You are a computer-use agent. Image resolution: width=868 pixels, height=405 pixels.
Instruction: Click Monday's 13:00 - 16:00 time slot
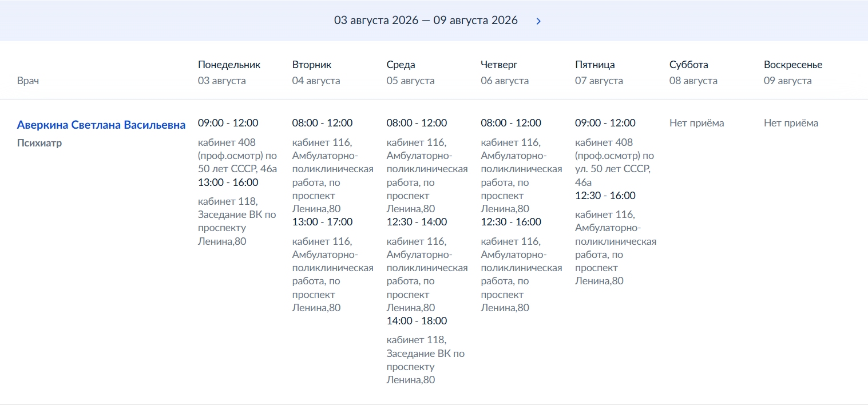pyautogui.click(x=228, y=182)
